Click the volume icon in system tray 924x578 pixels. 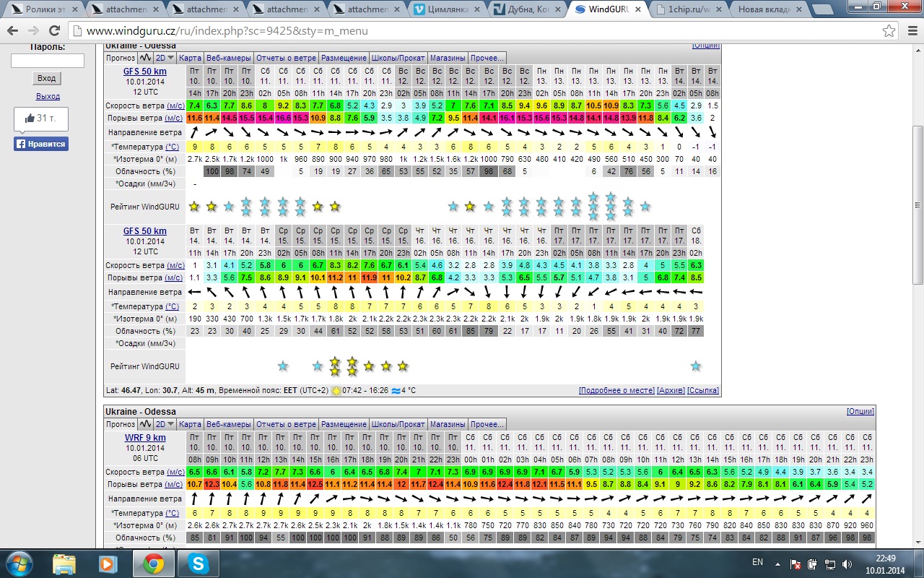[x=845, y=564]
